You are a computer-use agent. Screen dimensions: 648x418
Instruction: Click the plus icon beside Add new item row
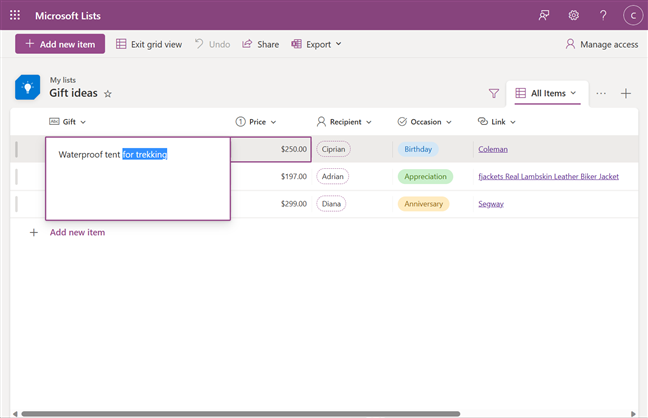[34, 232]
